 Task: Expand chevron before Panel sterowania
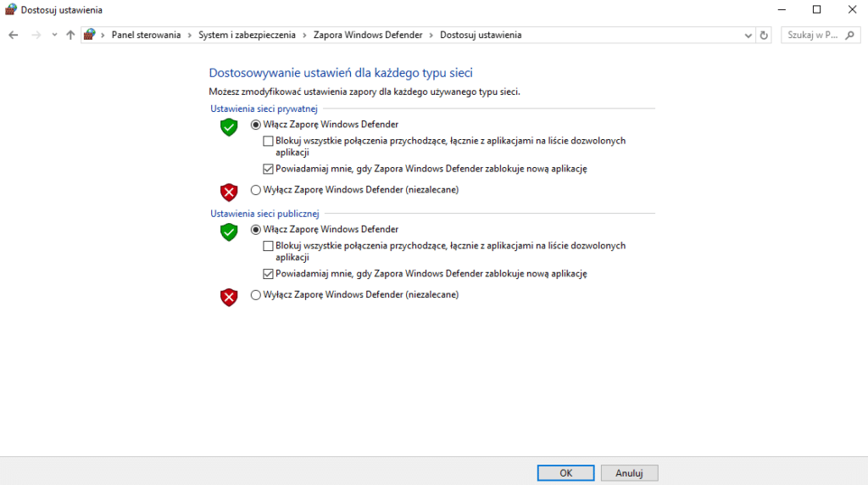coord(103,35)
